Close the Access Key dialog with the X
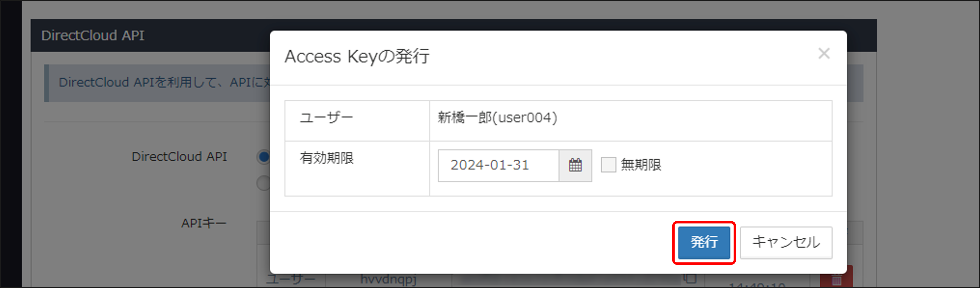This screenshot has width=980, height=288. coord(824,53)
